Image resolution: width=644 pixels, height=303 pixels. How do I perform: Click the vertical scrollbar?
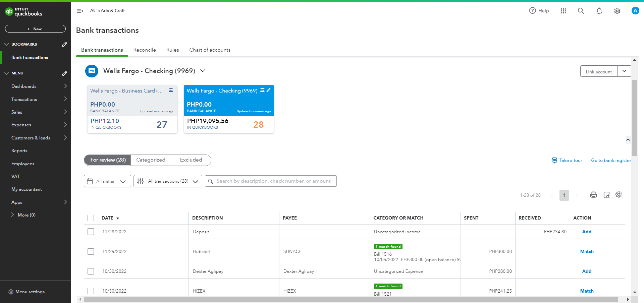(x=634, y=118)
